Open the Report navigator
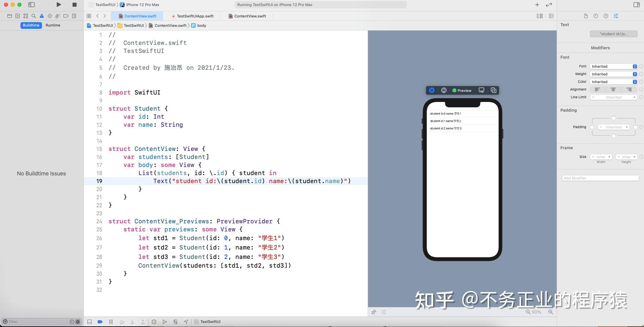Screen dimensions: 644x327 coord(74,16)
